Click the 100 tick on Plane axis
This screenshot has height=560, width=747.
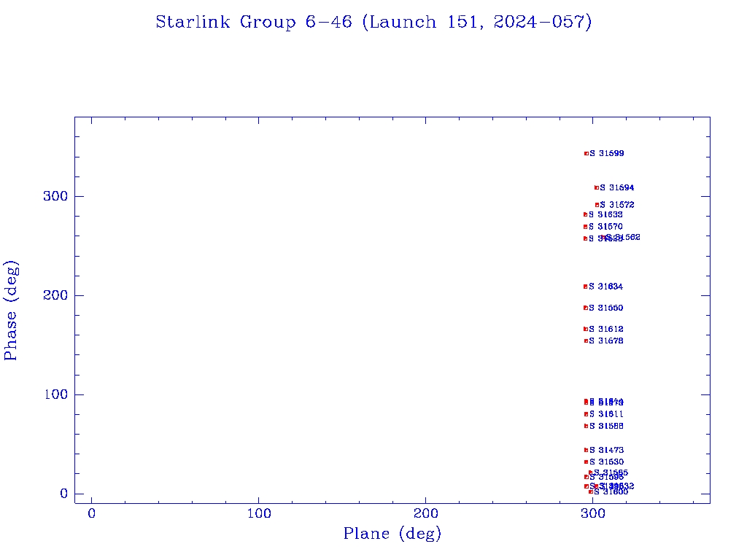pyautogui.click(x=259, y=514)
